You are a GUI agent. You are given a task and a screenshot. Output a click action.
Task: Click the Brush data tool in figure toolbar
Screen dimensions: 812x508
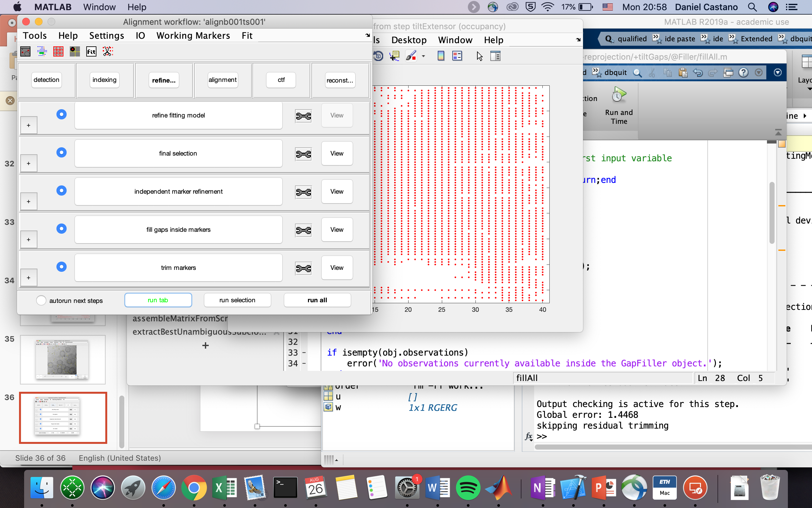tap(411, 56)
